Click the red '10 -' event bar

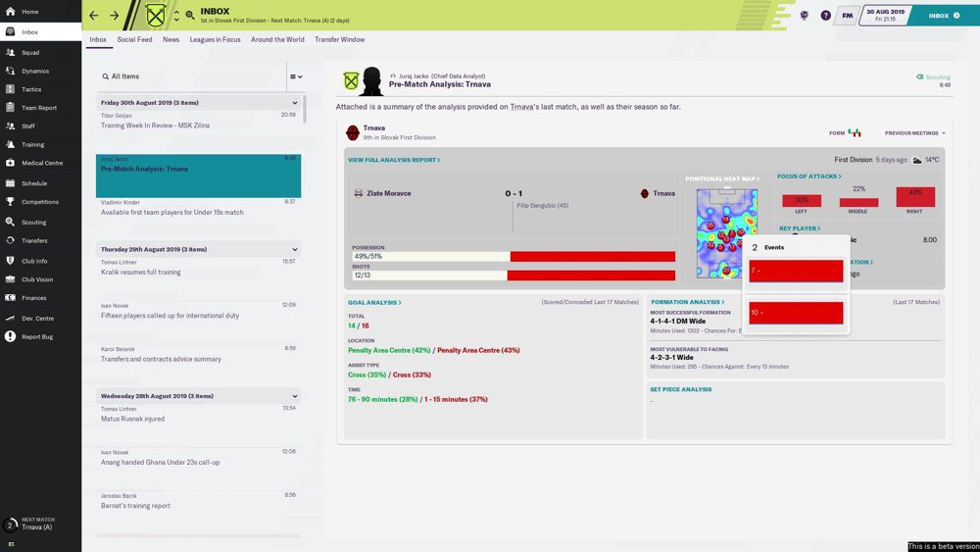[x=796, y=313]
